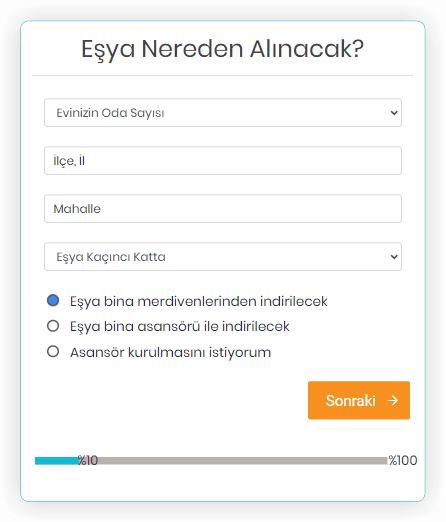Click the 'Eşya bina merdivenlerinden indirilecek' label text

[x=199, y=302]
